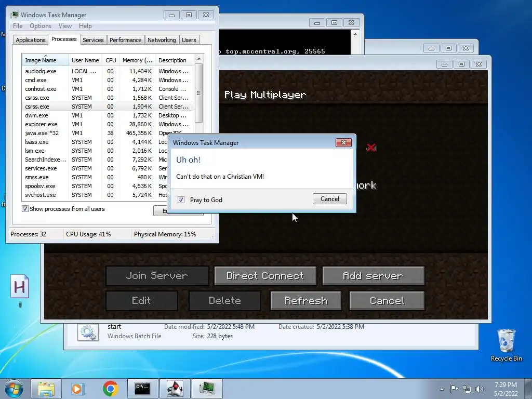Select the explorer.exe process row
This screenshot has width=532, height=399.
tap(108, 124)
